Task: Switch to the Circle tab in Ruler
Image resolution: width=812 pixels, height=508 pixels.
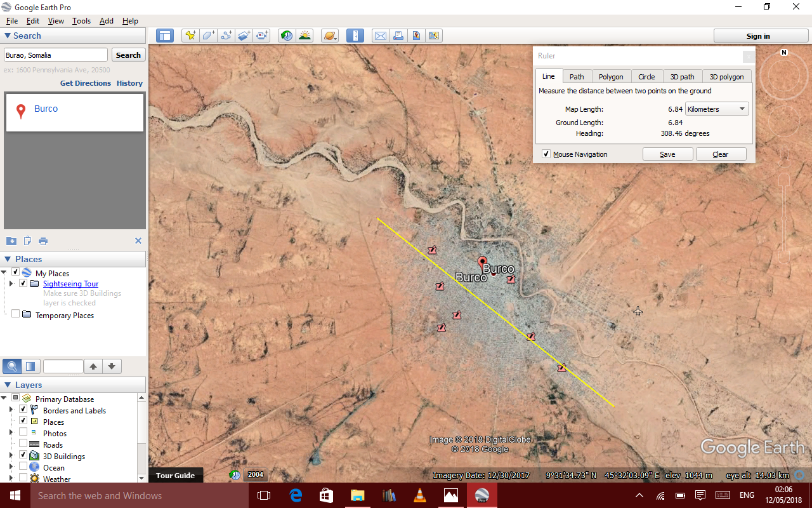Action: pyautogui.click(x=646, y=77)
